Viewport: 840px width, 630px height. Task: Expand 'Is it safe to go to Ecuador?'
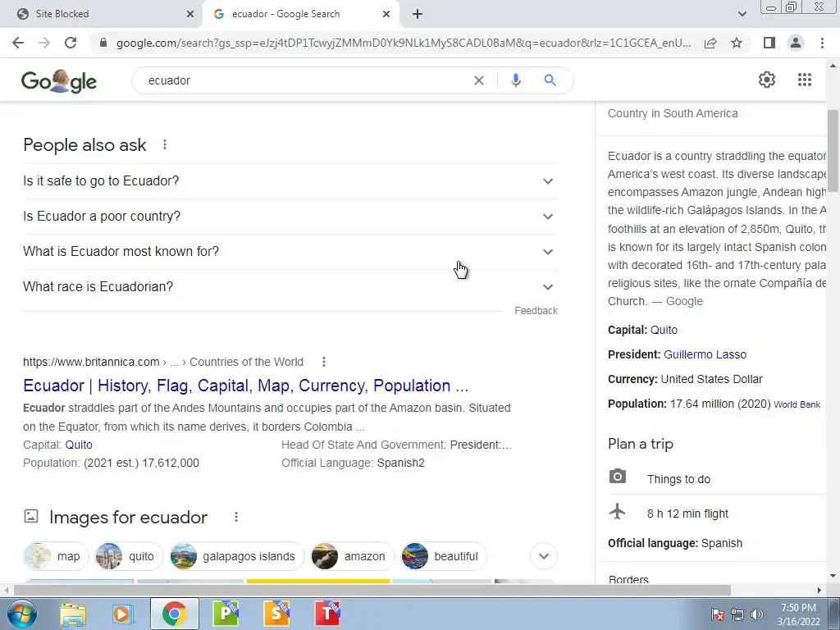coord(290,181)
